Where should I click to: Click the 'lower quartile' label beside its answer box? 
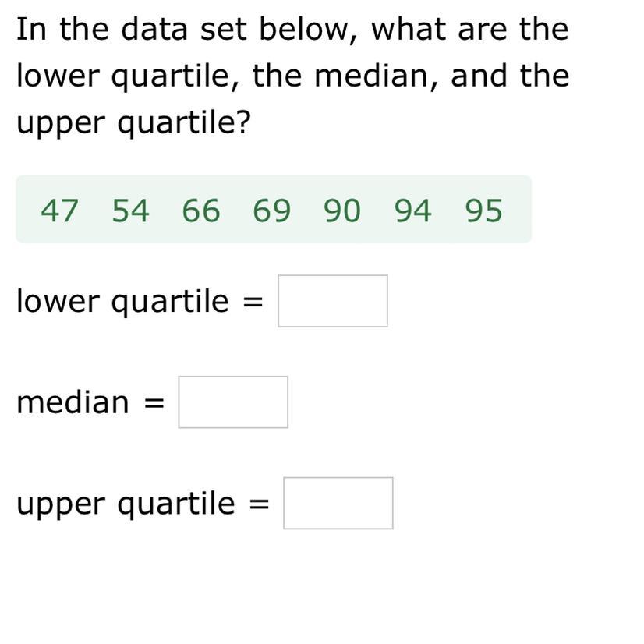click(122, 303)
